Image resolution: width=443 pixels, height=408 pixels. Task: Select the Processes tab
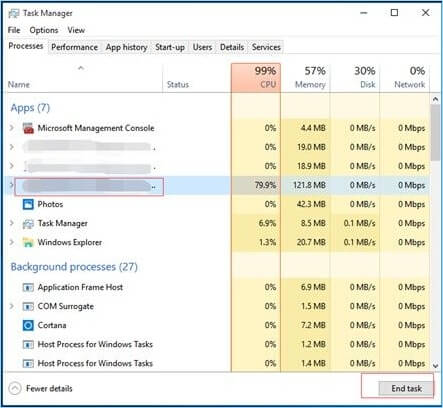pyautogui.click(x=26, y=46)
